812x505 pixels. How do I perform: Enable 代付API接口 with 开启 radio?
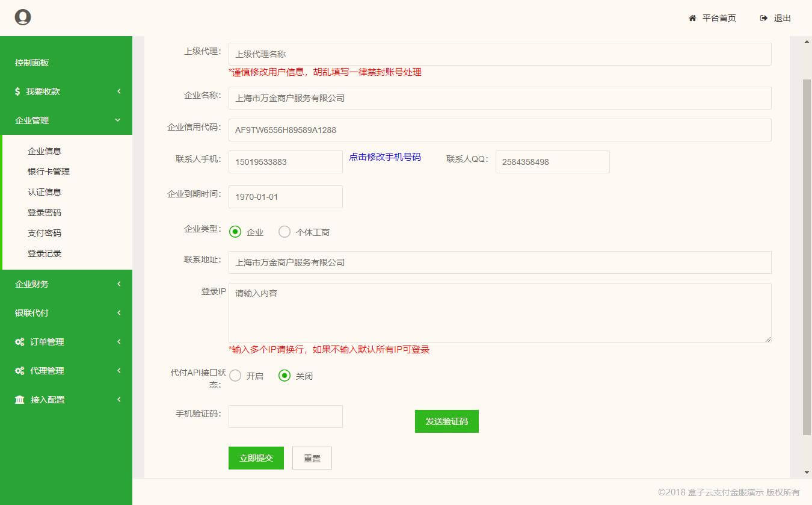(x=235, y=376)
